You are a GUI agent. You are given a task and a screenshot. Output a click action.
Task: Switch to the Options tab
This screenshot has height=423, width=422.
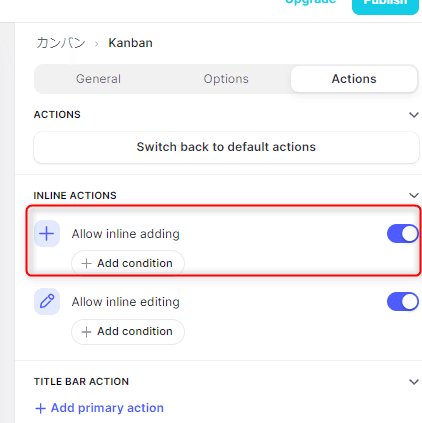coord(226,79)
